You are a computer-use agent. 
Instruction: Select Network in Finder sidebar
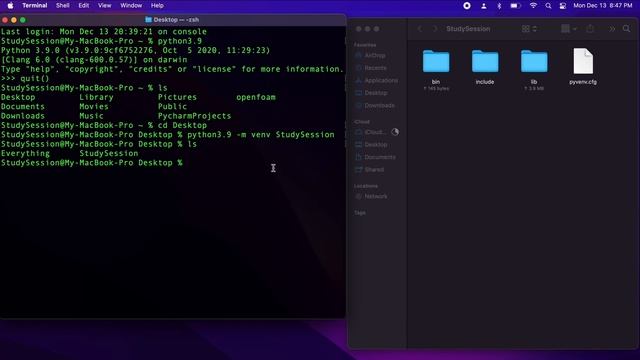point(376,196)
